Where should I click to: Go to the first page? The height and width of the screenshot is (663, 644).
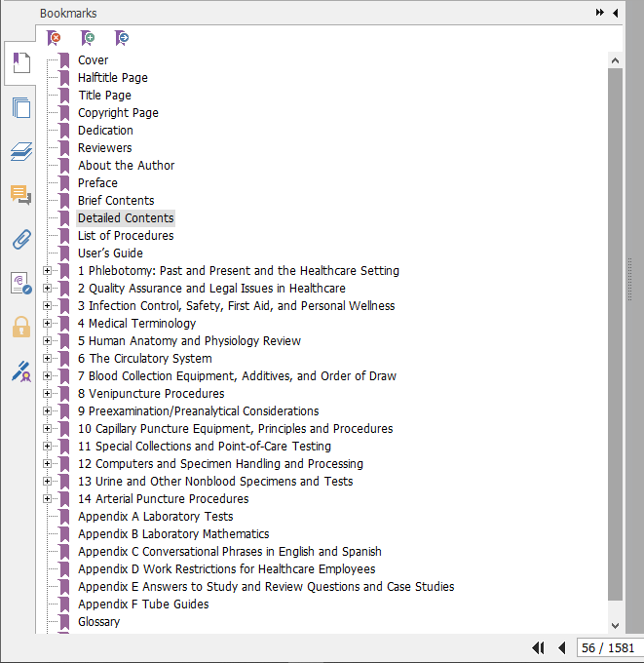(537, 648)
